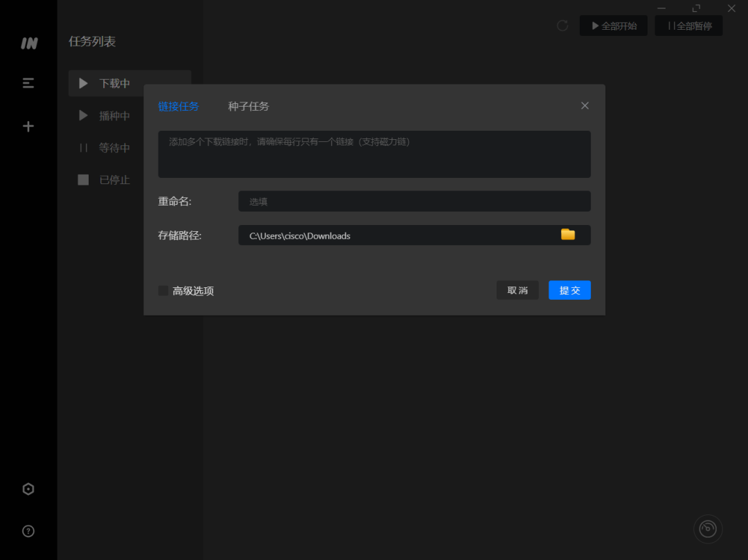Select the 链接任务 tab

tap(179, 106)
